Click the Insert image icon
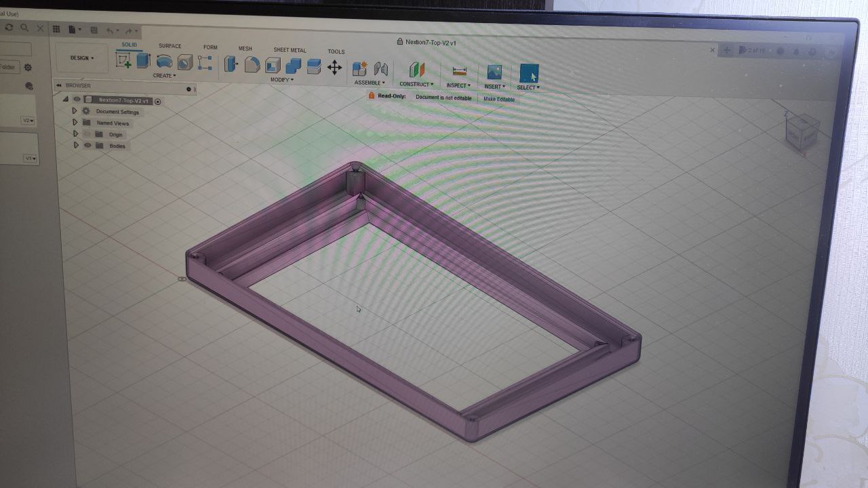 494,72
